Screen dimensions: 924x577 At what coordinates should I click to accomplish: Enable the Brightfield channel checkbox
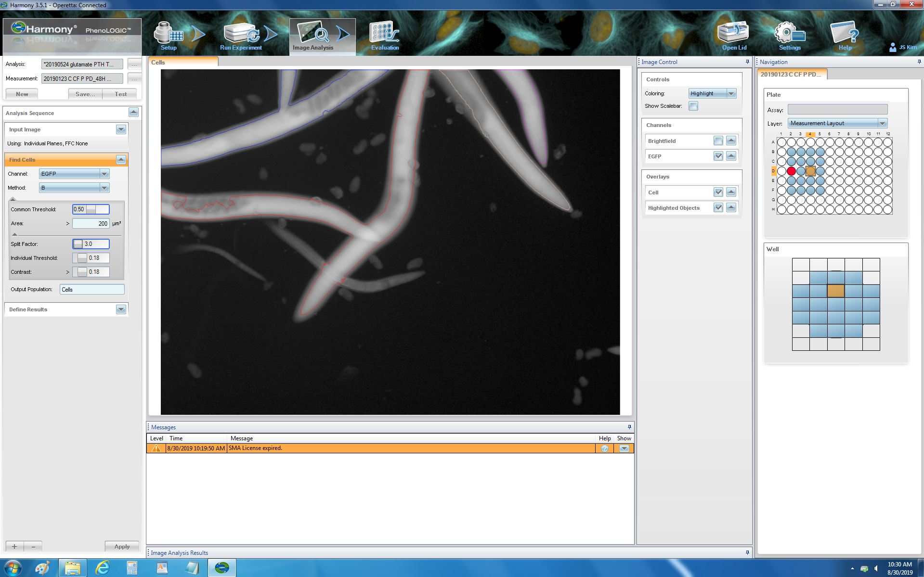[718, 141]
